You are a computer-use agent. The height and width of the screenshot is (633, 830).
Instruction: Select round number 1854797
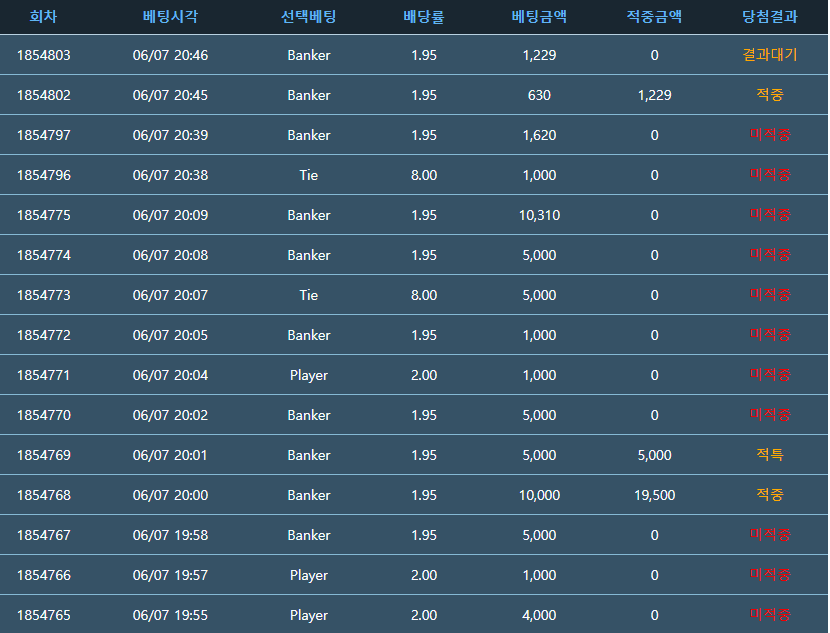[43, 135]
